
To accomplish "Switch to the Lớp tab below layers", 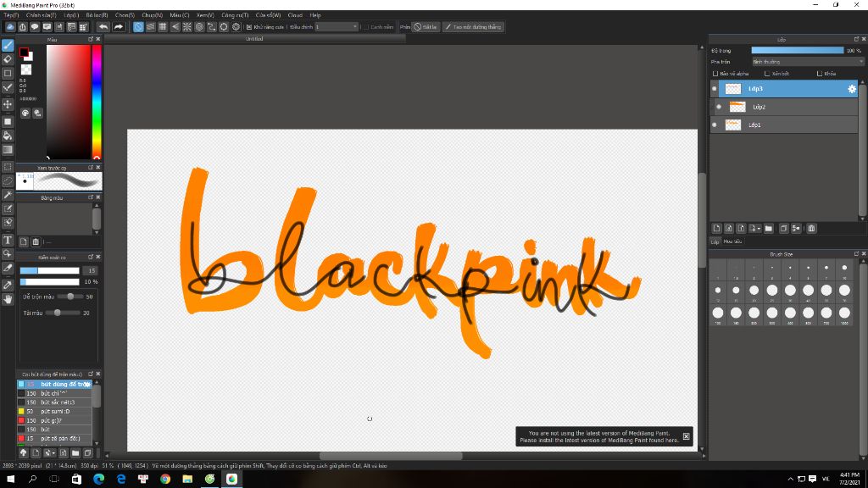I will (x=715, y=241).
